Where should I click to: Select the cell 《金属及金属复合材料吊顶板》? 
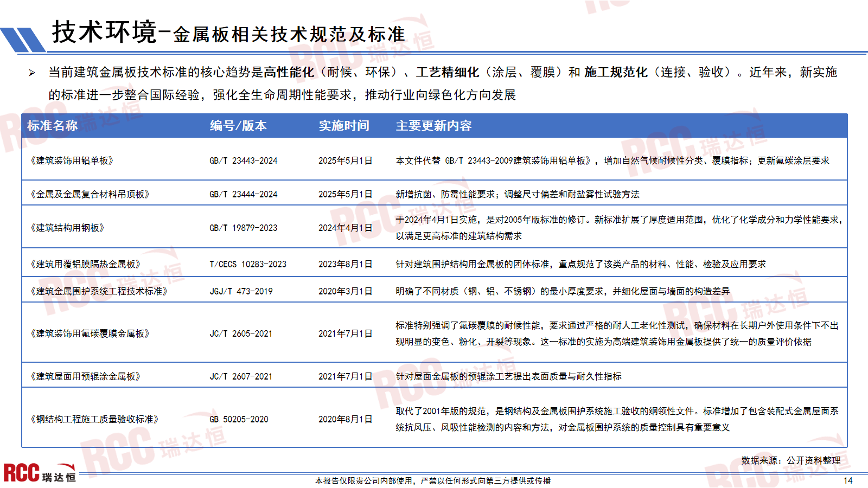(x=90, y=194)
